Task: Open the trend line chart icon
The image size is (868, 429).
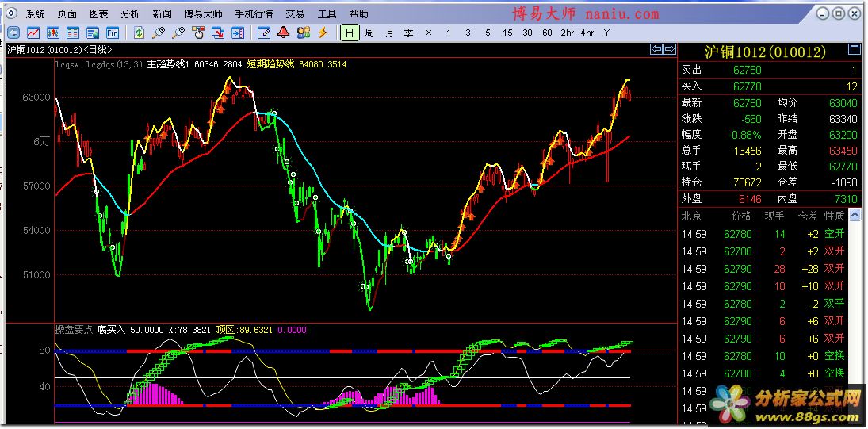Action: coord(33,33)
